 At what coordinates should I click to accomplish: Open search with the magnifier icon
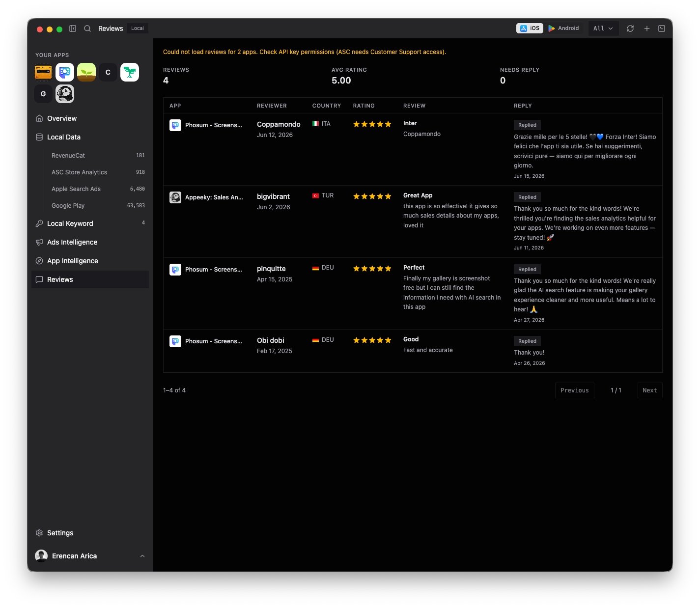coord(87,28)
